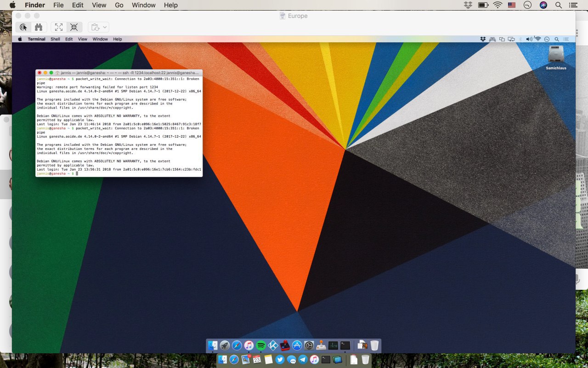
Task: Open the Go menu in Finder
Action: 119,5
